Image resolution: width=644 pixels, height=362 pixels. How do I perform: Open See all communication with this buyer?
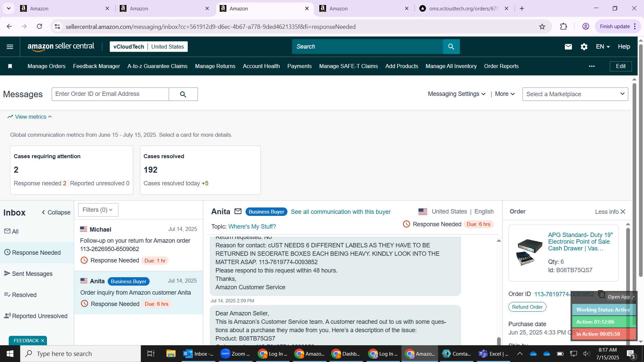pos(341,212)
